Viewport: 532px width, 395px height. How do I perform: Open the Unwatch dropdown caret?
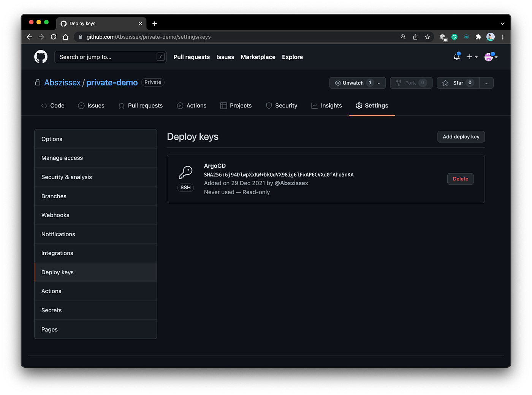pos(378,83)
